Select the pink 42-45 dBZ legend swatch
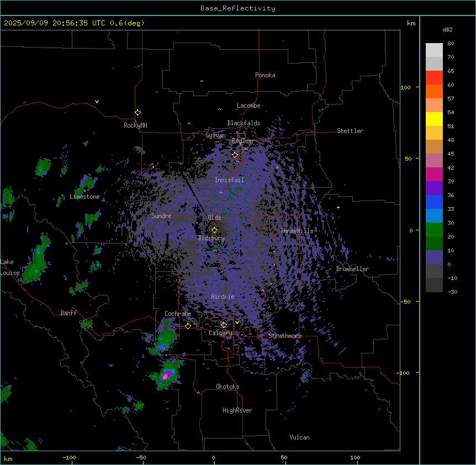The height and width of the screenshot is (465, 476). click(434, 161)
